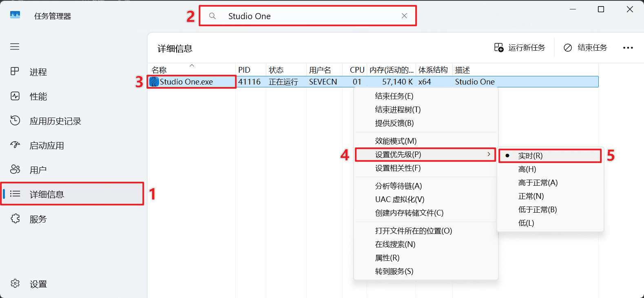The width and height of the screenshot is (644, 298).
Task: Choose 转到服务(S) in context menu
Action: 426,271
